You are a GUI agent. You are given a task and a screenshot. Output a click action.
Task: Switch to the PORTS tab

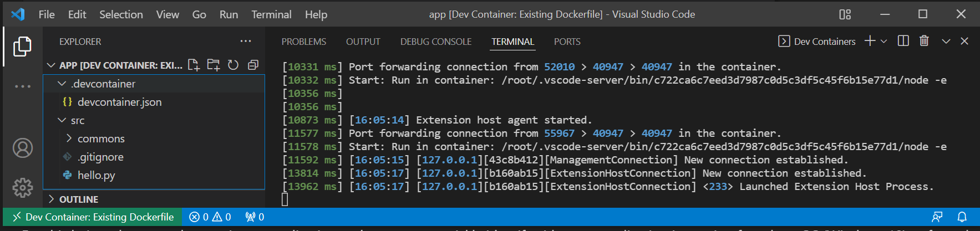[x=567, y=42]
